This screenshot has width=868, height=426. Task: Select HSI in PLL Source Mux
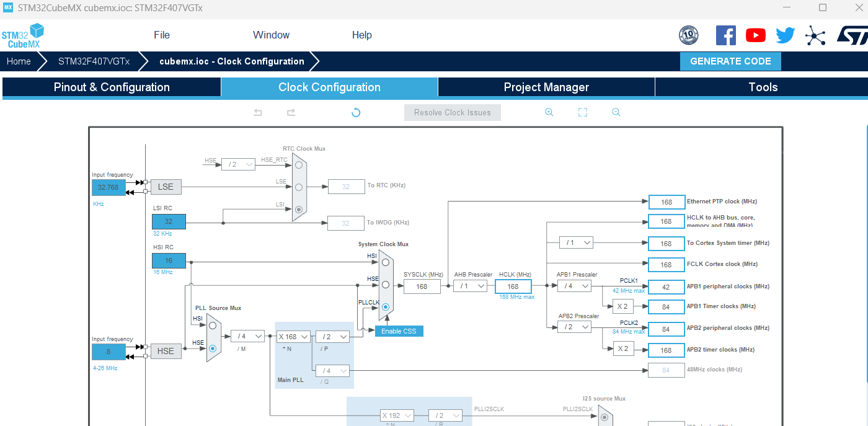(213, 325)
